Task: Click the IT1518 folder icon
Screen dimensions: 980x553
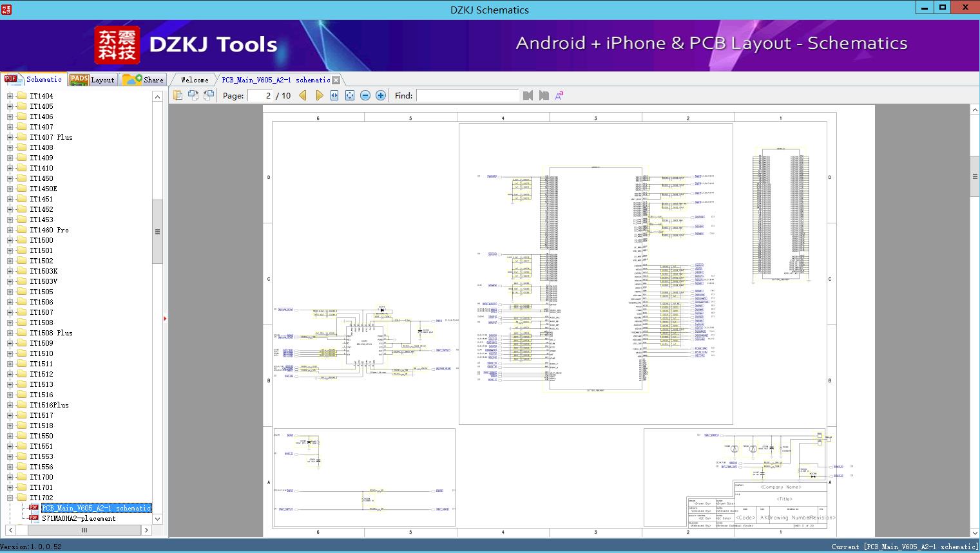Action: 21,426
